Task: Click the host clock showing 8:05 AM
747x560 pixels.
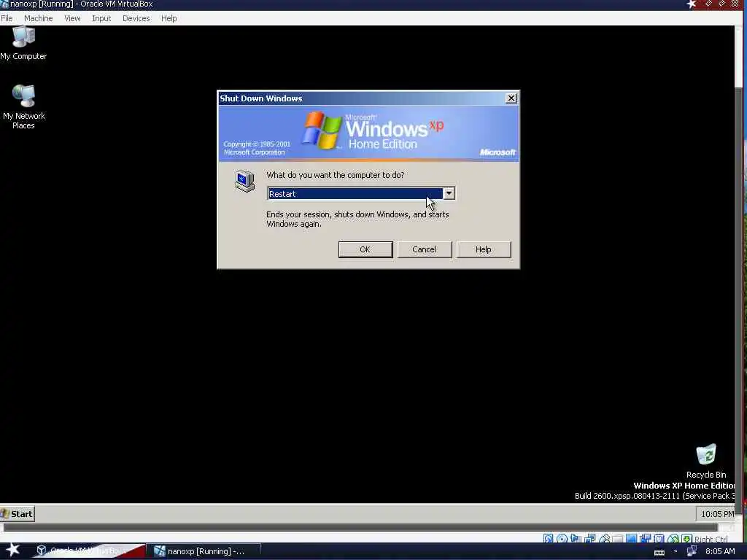Action: [x=720, y=551]
